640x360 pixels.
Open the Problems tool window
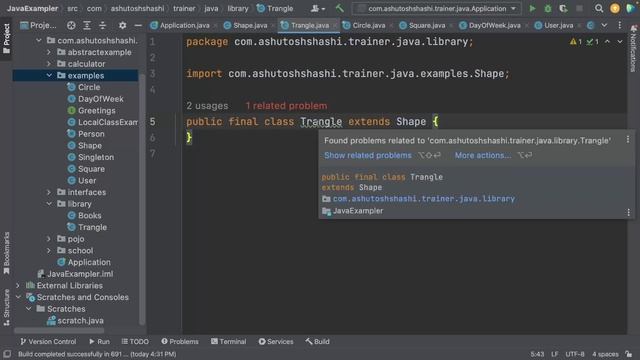pos(180,341)
